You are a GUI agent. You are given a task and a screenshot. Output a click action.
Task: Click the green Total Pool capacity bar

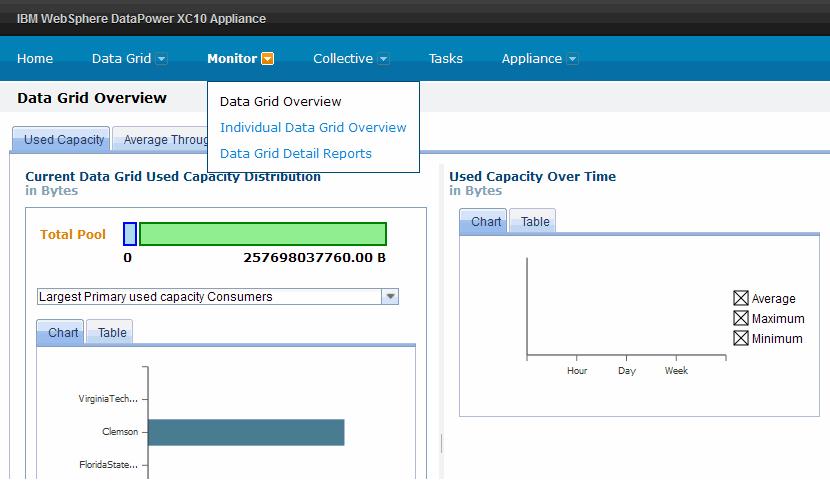point(263,234)
